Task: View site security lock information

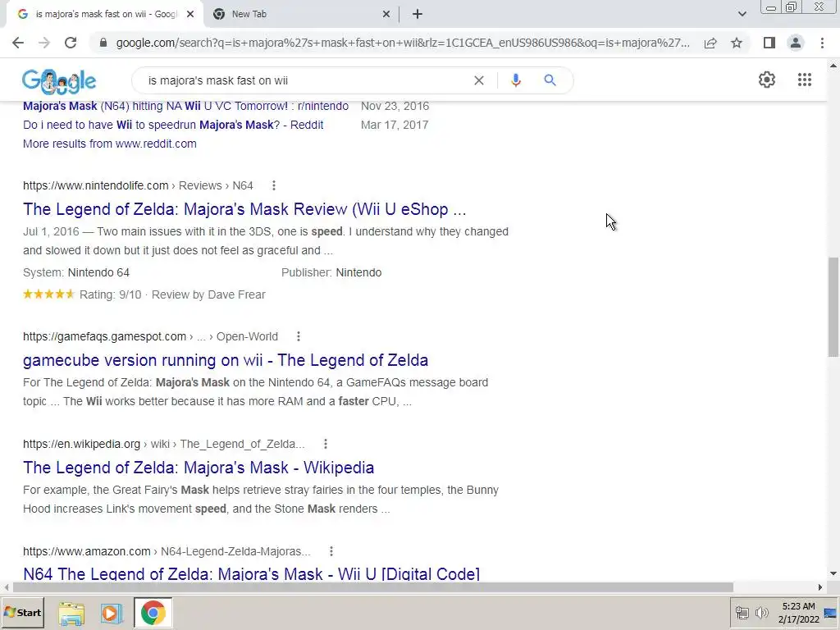Action: tap(103, 43)
